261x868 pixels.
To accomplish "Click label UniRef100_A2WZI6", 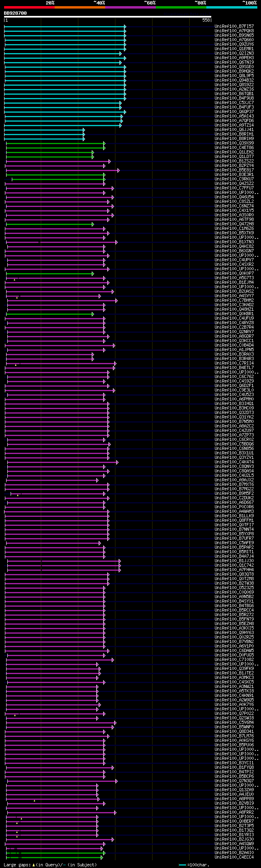I will (234, 89).
